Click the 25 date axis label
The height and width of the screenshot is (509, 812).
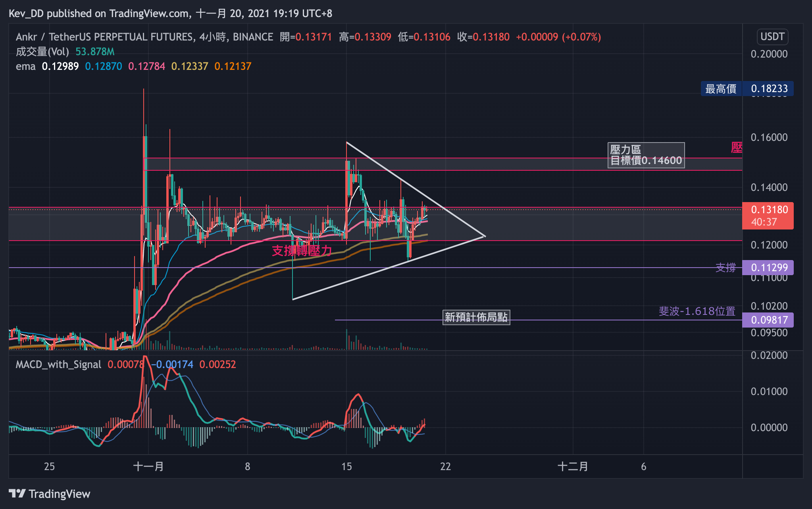click(x=49, y=466)
